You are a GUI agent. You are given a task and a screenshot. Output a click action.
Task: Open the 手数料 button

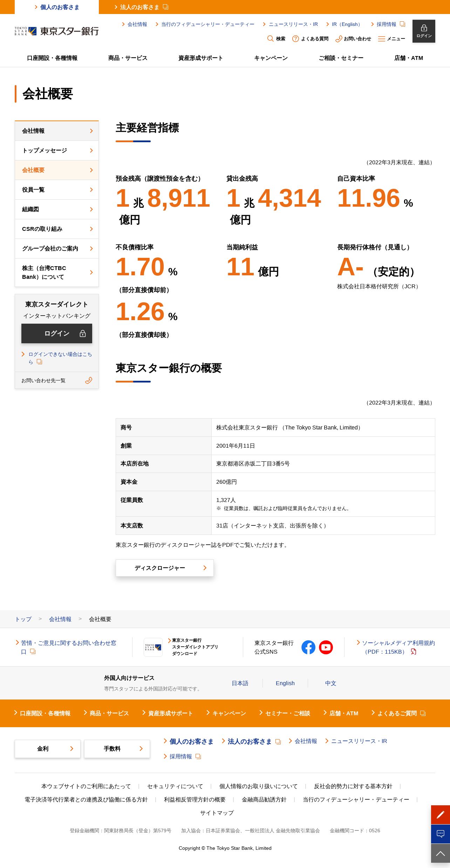coord(117,749)
